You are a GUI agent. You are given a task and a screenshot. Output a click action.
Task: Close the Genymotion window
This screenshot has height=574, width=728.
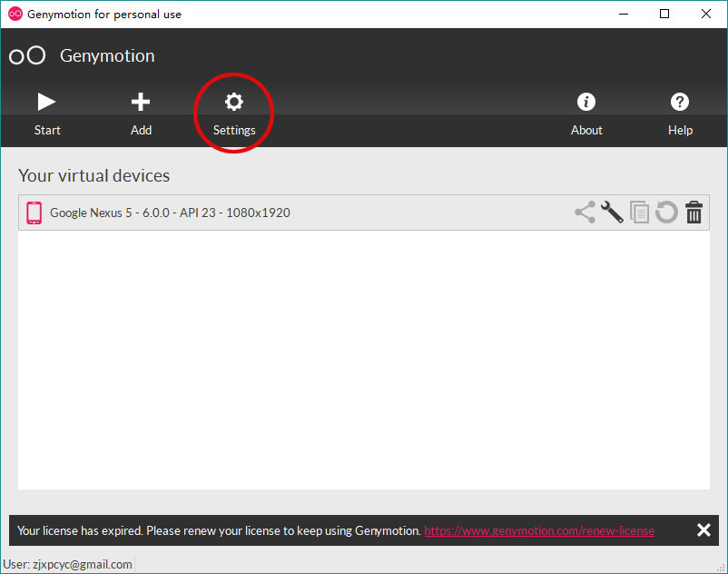[x=705, y=14]
